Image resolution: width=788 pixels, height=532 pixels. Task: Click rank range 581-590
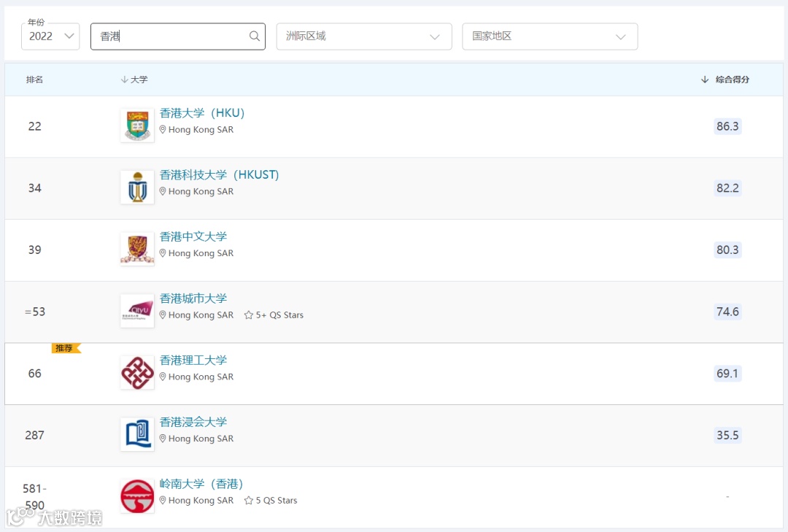(x=35, y=497)
